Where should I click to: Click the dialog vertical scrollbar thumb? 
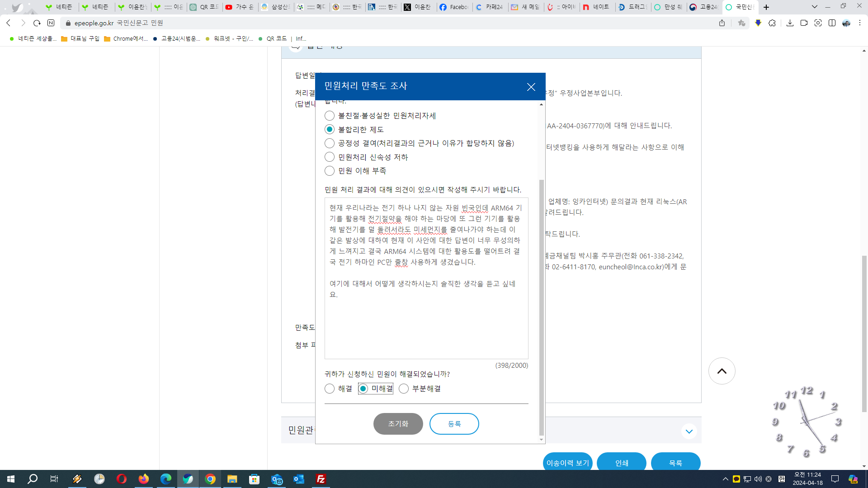[x=541, y=307]
